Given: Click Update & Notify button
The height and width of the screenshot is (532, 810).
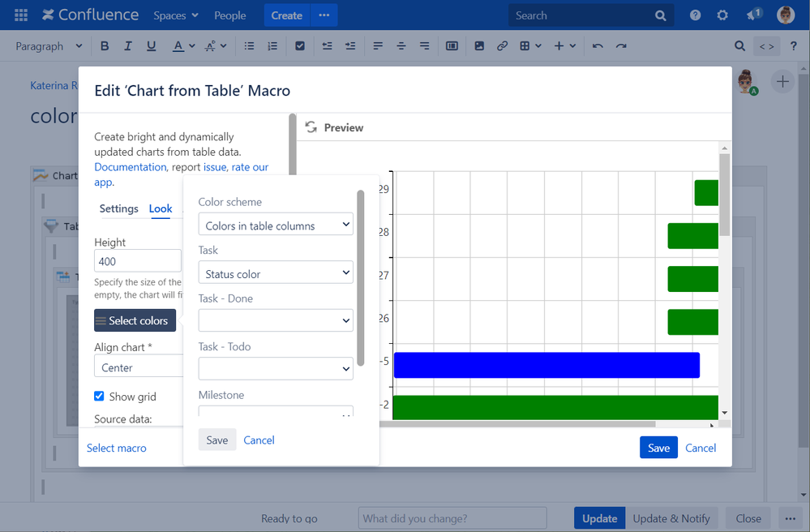Looking at the screenshot, I should [x=671, y=518].
